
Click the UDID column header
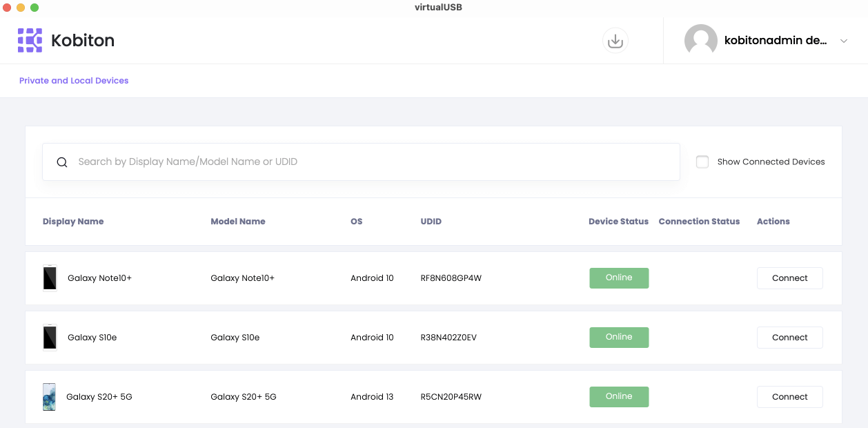pos(431,222)
